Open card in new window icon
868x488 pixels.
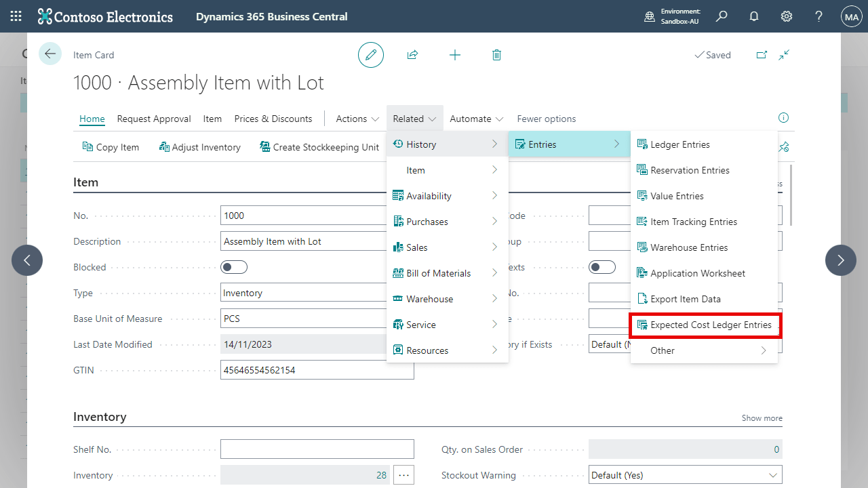762,55
